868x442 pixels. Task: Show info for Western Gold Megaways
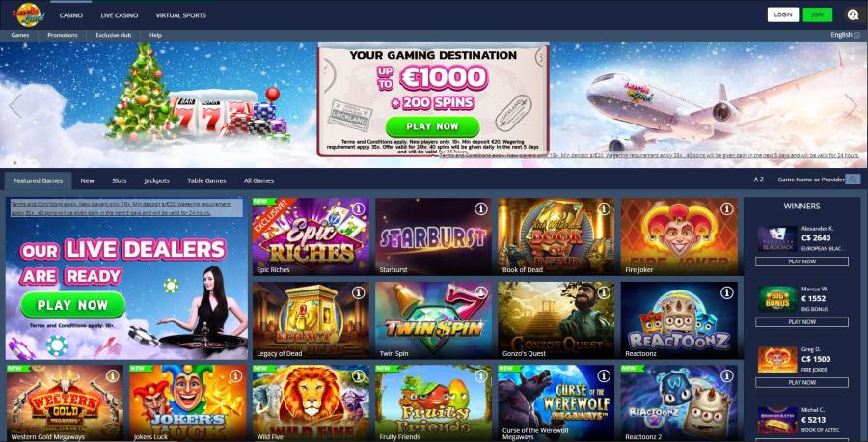(113, 376)
